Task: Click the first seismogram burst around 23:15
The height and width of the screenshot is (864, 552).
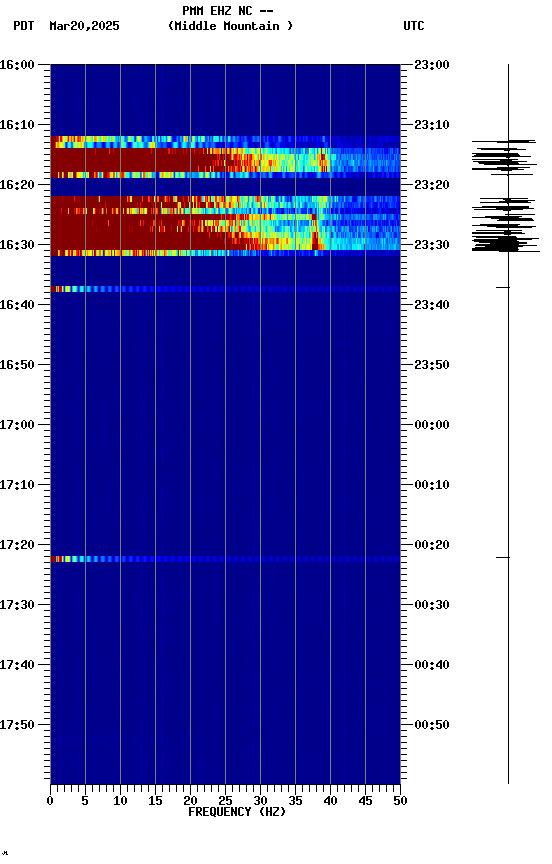Action: pos(504,158)
